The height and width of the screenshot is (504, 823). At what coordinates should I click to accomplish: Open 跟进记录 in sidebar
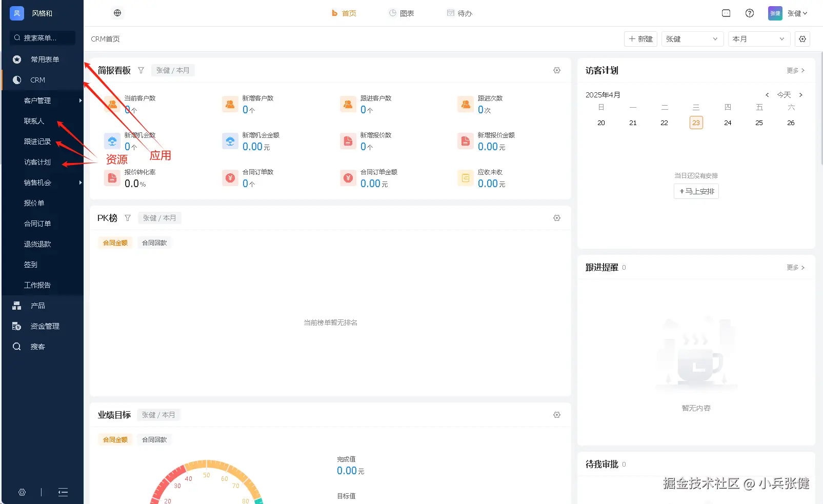[x=43, y=142]
